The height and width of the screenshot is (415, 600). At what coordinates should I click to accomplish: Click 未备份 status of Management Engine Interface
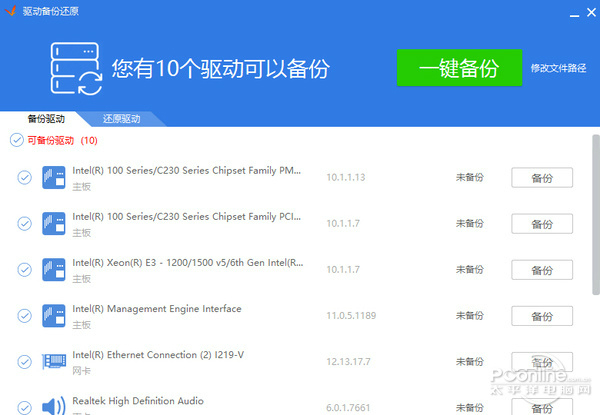coord(470,316)
